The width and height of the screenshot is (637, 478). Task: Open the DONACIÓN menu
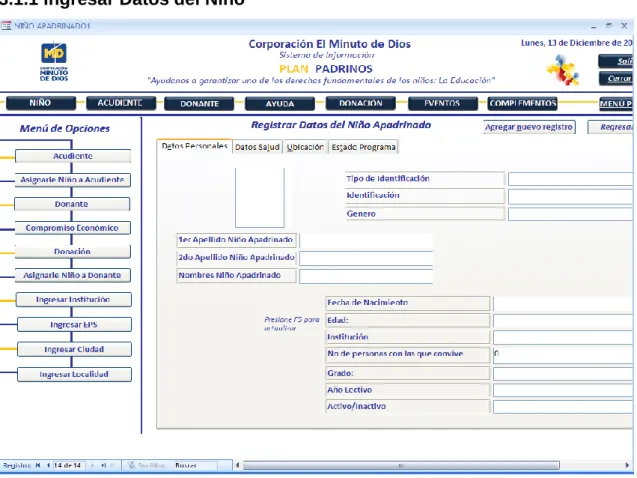click(361, 103)
